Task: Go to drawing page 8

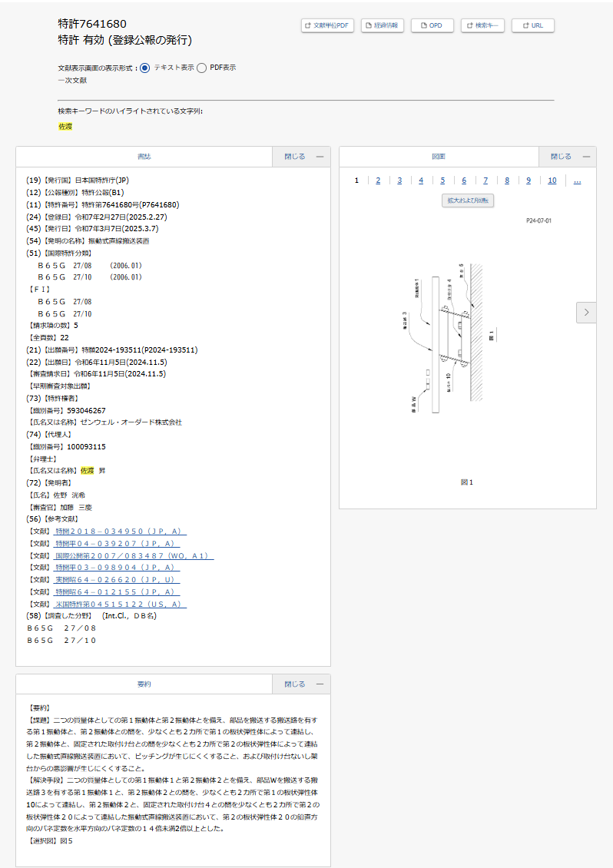Action: [x=507, y=181]
